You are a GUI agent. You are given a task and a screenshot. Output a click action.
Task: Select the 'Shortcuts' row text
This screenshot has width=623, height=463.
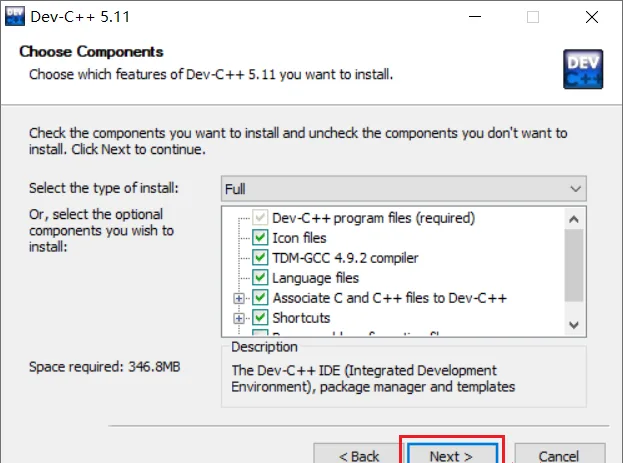pyautogui.click(x=301, y=318)
